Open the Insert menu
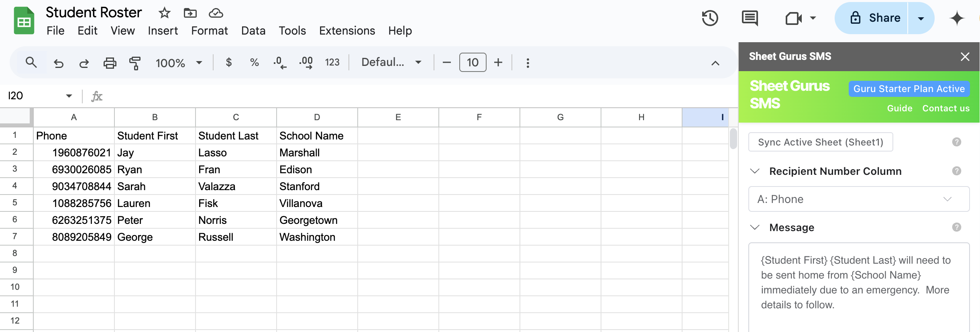This screenshot has width=980, height=332. coord(163,31)
